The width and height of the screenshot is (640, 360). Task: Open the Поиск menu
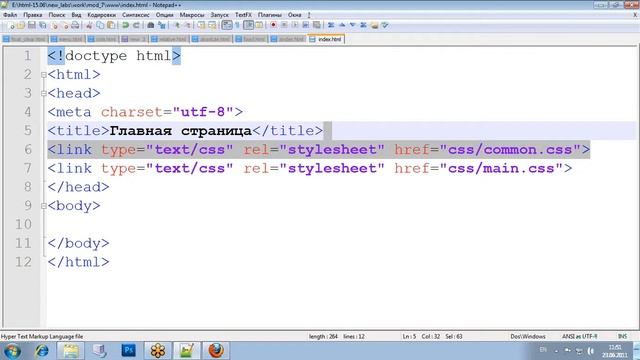pyautogui.click(x=57, y=15)
